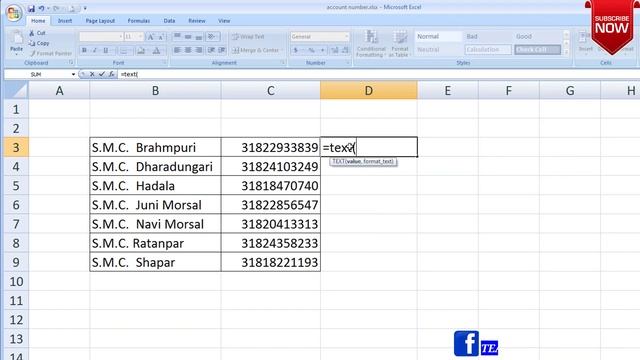The image size is (640, 360).
Task: Apply the Good cell style
Action: (x=537, y=36)
